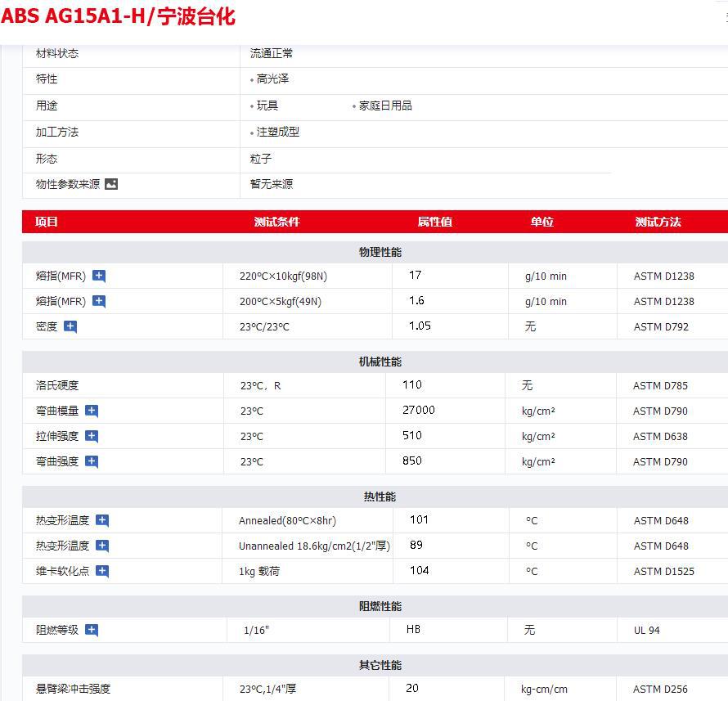The width and height of the screenshot is (728, 701).
Task: Expand plus icon beside 弯曲模量
Action: [x=92, y=411]
